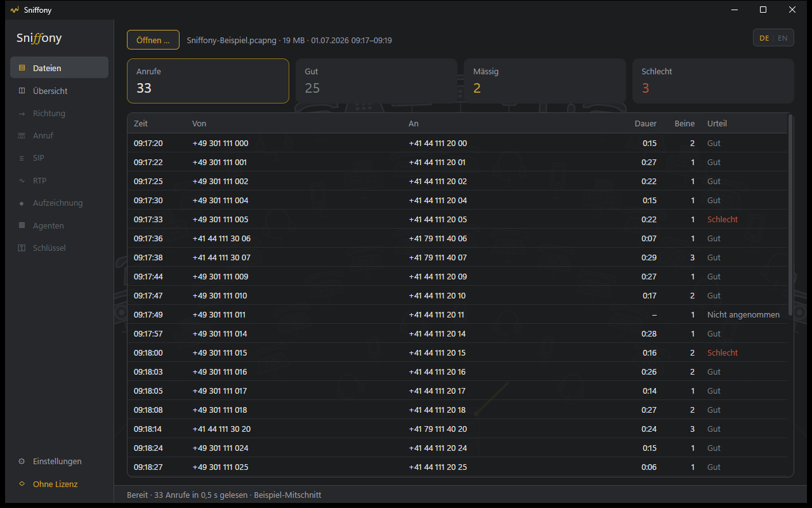Select the Anrufe 33 summary card
Viewport: 812px width, 508px height.
point(208,81)
